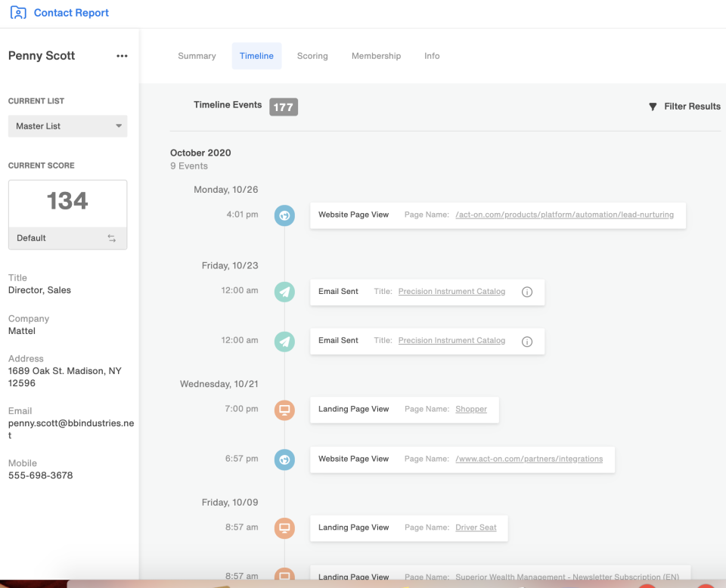Screen dimensions: 726x588
Task: Select the Timeline tab
Action: (256, 56)
